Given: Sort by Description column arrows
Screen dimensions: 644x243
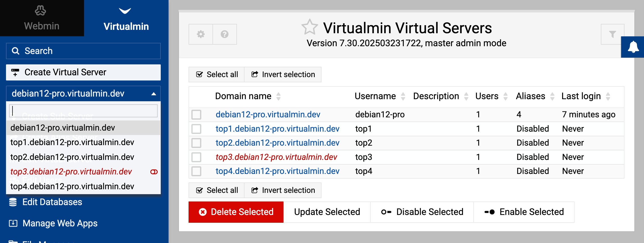Looking at the screenshot, I should pyautogui.click(x=466, y=96).
